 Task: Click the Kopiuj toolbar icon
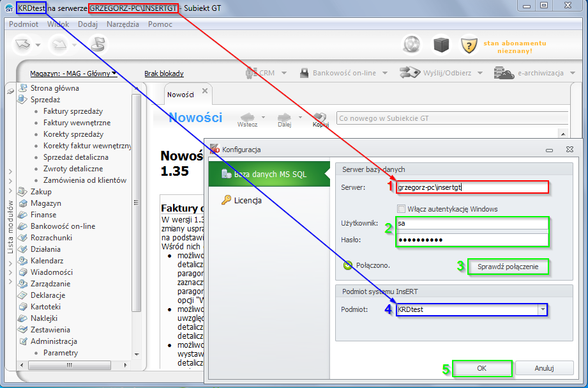(320, 117)
